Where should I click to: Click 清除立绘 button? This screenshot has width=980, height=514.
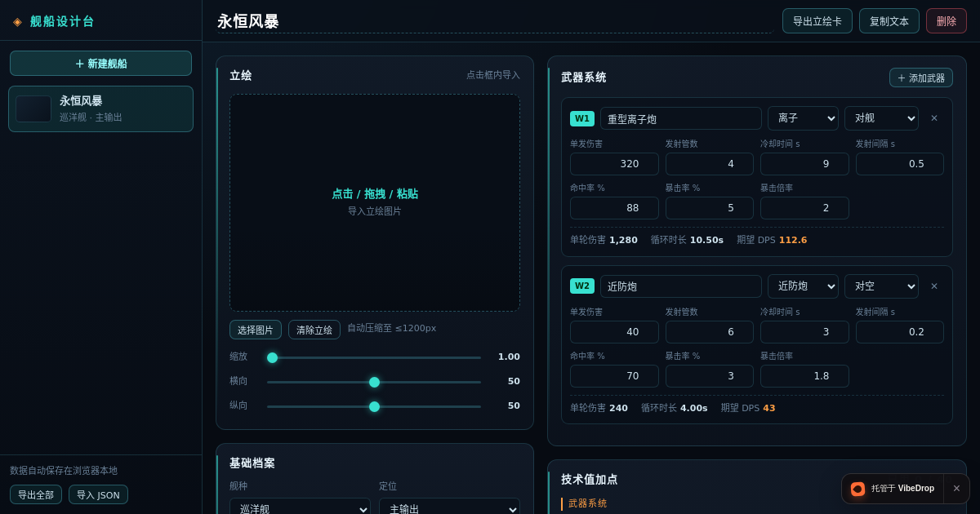tap(314, 330)
